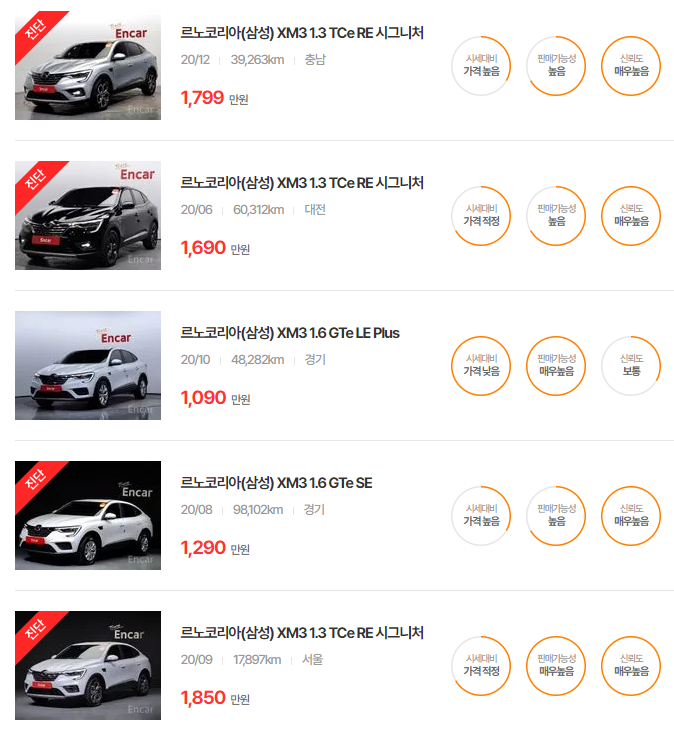
Task: Open the XM3 1.6 GTe LE Plus photo
Action: point(88,365)
